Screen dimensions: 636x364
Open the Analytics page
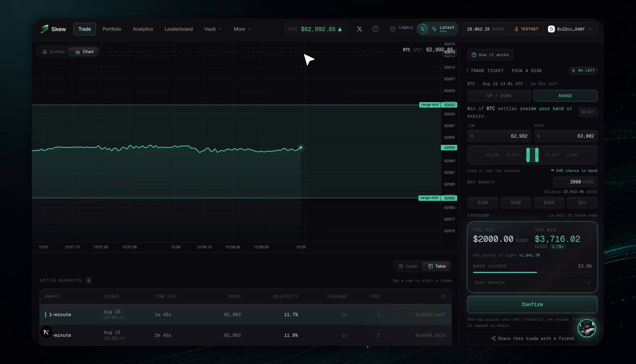[143, 29]
